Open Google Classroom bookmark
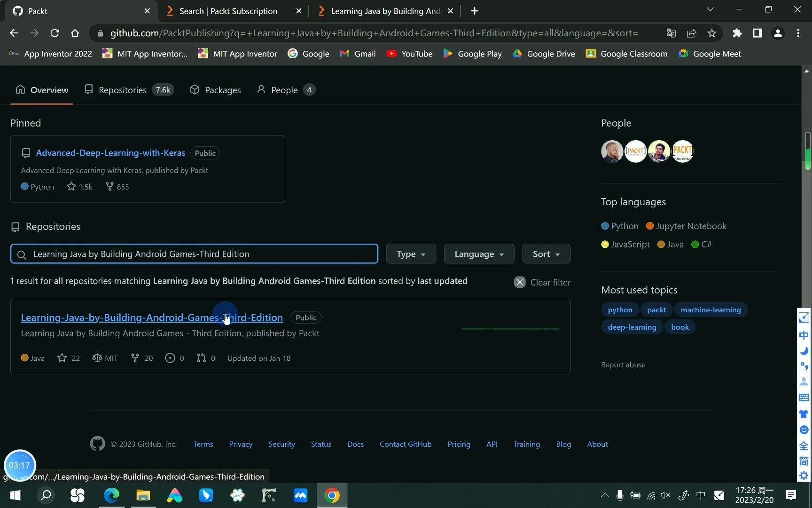 click(x=626, y=54)
